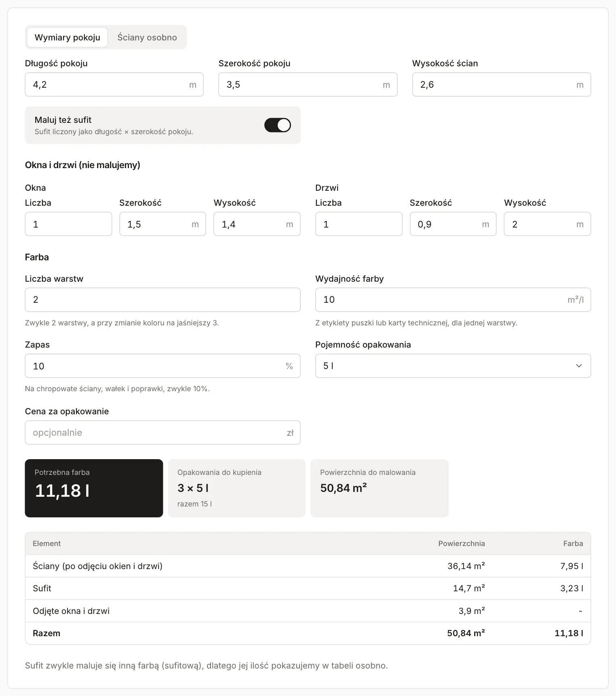Focus the Drzwi Liczba field
This screenshot has width=616, height=696.
359,224
